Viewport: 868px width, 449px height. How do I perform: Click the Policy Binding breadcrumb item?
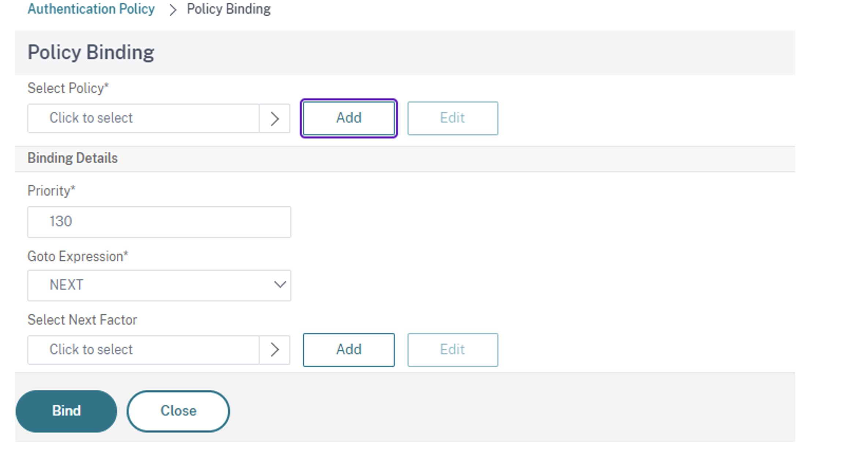(x=229, y=9)
